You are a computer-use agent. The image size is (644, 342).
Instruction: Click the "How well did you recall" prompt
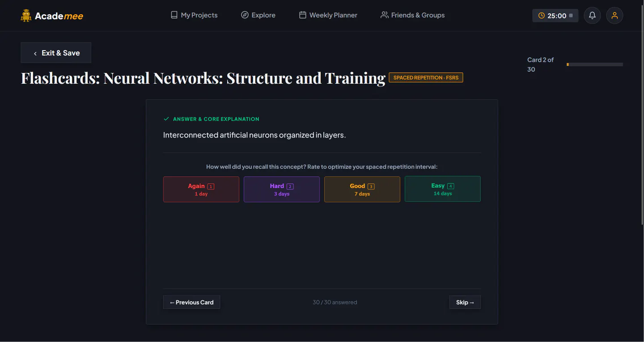click(x=322, y=167)
